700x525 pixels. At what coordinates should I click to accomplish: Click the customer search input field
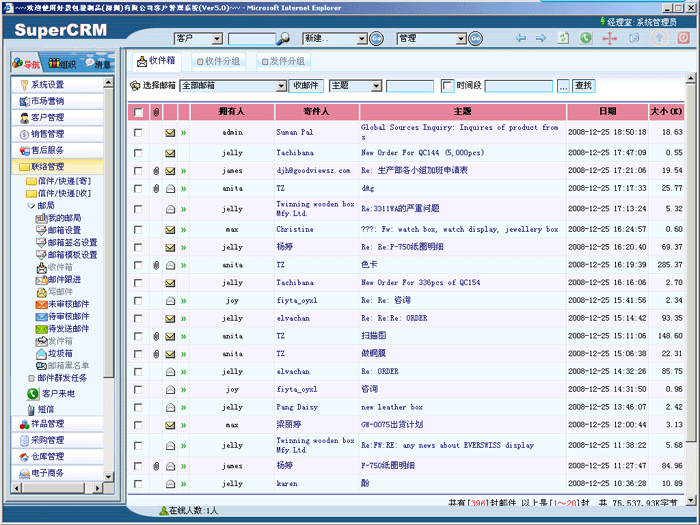(x=252, y=39)
